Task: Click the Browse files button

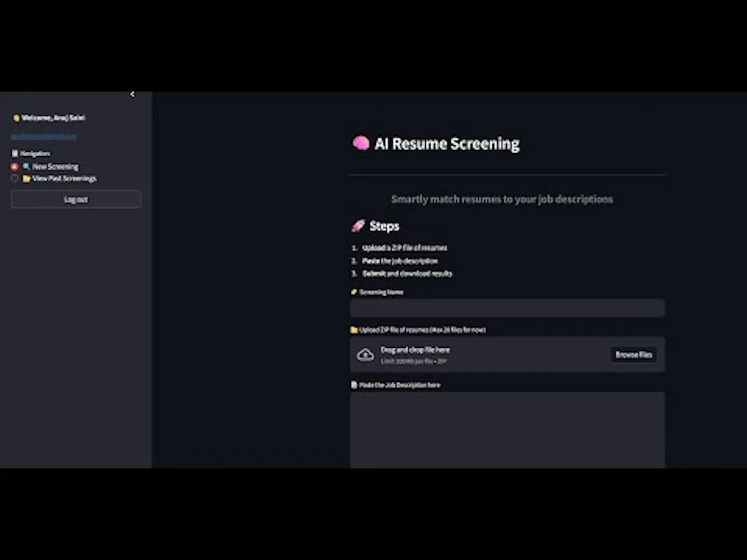Action: pyautogui.click(x=634, y=355)
